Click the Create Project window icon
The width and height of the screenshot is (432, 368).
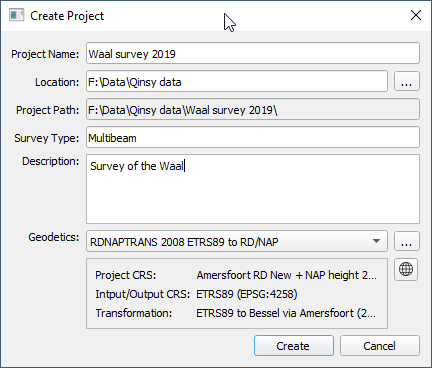point(16,15)
